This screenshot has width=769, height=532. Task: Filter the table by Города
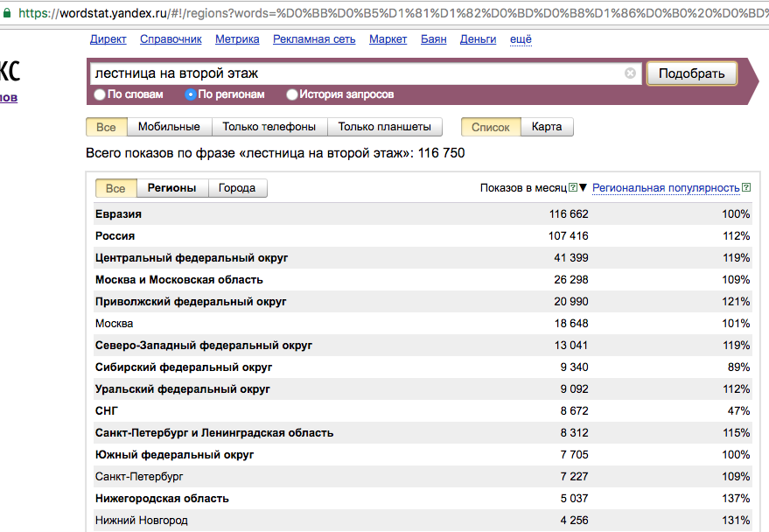pyautogui.click(x=237, y=188)
